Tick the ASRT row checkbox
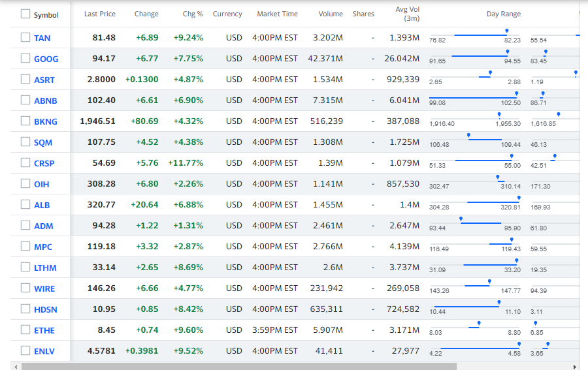Viewport: 588px width, 370px height. [25, 79]
